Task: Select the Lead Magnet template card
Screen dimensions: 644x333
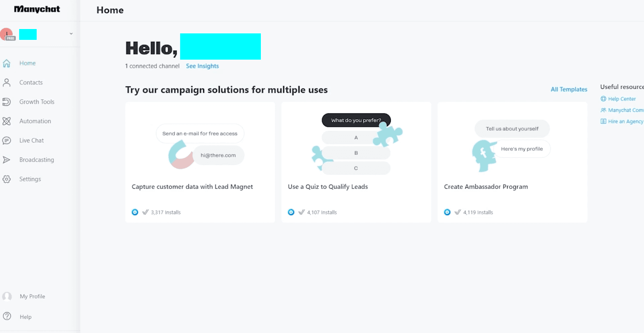Action: pyautogui.click(x=200, y=162)
